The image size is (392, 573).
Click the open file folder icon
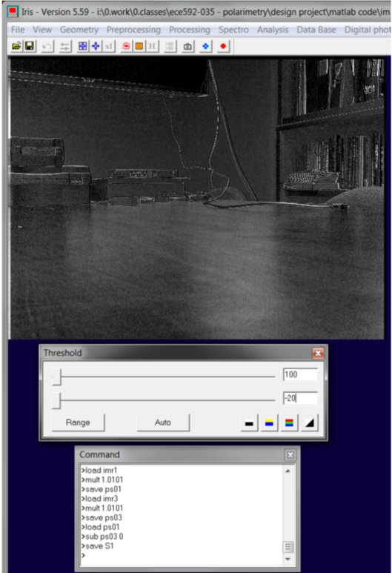[16, 47]
